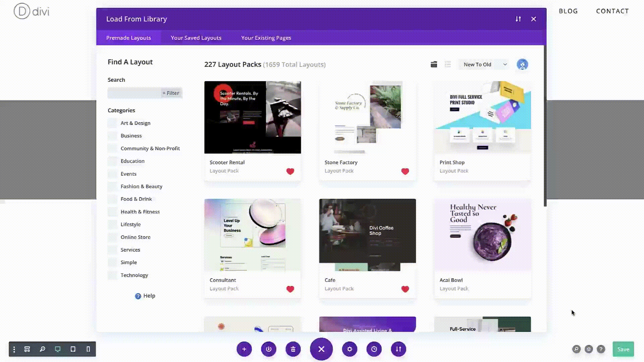Check the Fashion & Beauty category
Viewport: 644px width, 362px height.
113,186
